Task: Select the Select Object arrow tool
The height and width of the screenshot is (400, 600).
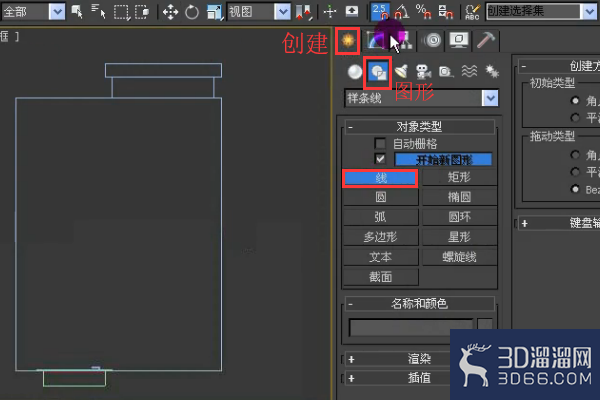Action: tap(77, 11)
